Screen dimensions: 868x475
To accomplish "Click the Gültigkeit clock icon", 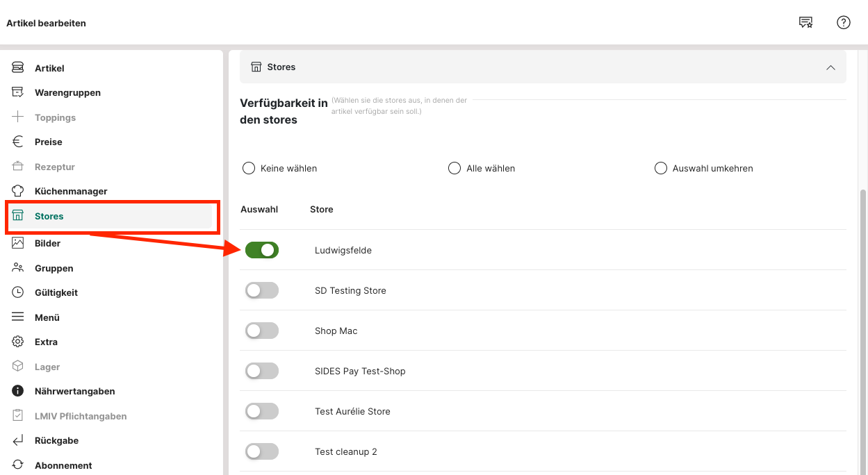I will click(x=18, y=292).
